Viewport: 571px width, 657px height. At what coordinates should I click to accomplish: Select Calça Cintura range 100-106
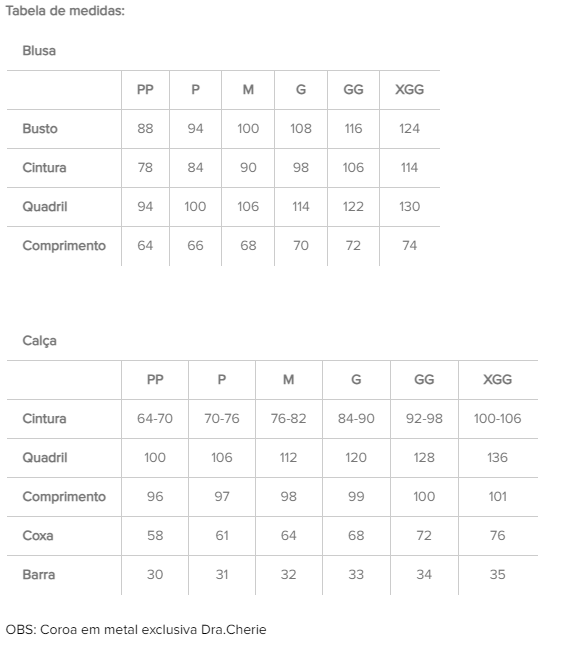[x=497, y=419]
